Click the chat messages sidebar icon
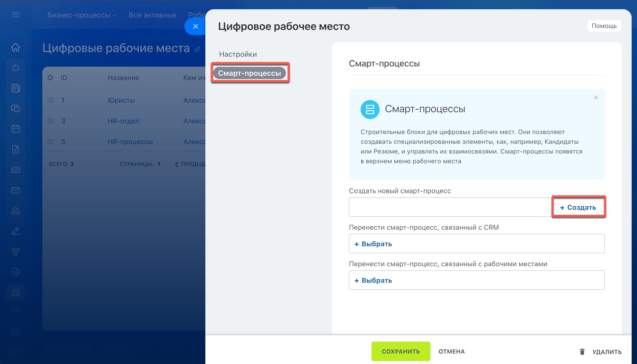The height and width of the screenshot is (364, 637). 16,109
